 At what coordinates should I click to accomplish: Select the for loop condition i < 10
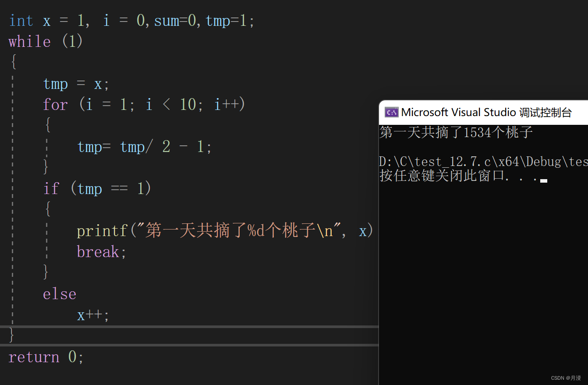[172, 104]
